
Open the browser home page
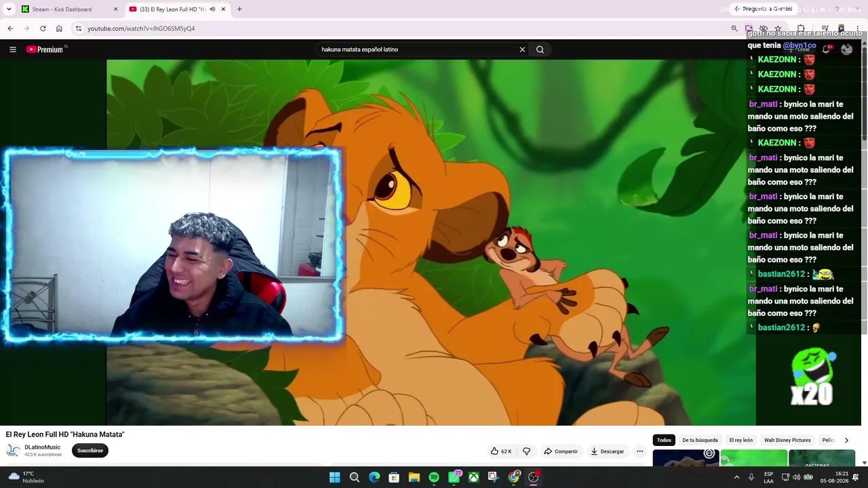[59, 28]
